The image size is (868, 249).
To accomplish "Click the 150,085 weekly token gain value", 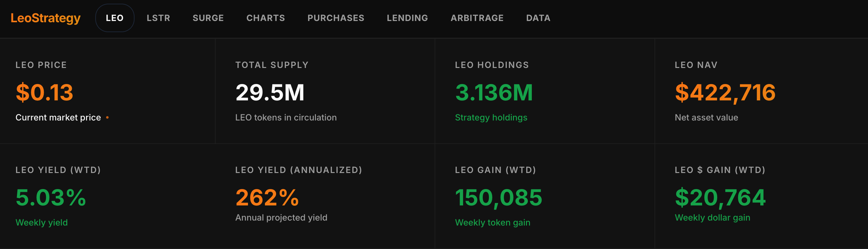I will [499, 197].
